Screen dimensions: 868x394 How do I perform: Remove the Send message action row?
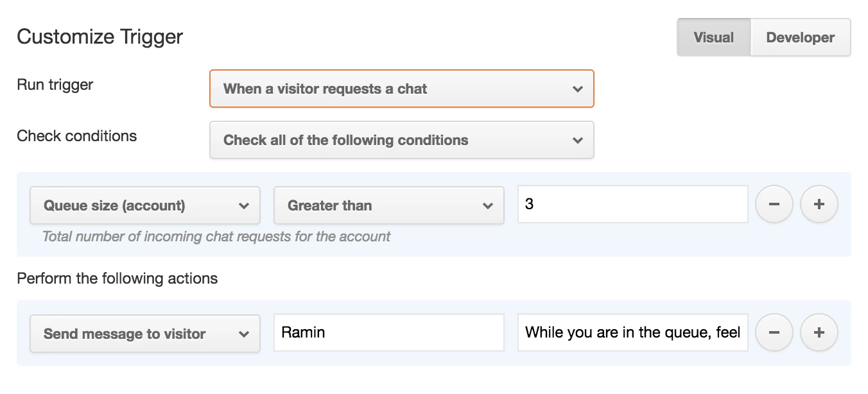tap(774, 332)
